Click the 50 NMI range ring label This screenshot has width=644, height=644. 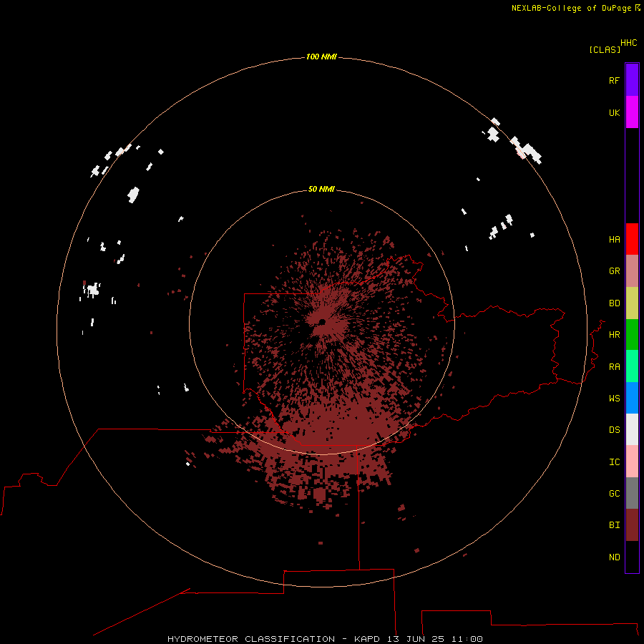321,189
